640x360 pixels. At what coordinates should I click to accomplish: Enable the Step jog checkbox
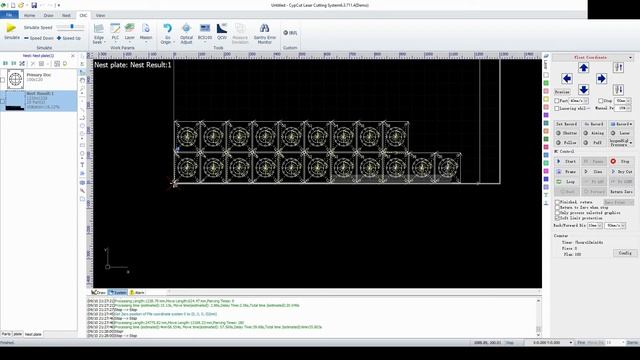point(600,100)
